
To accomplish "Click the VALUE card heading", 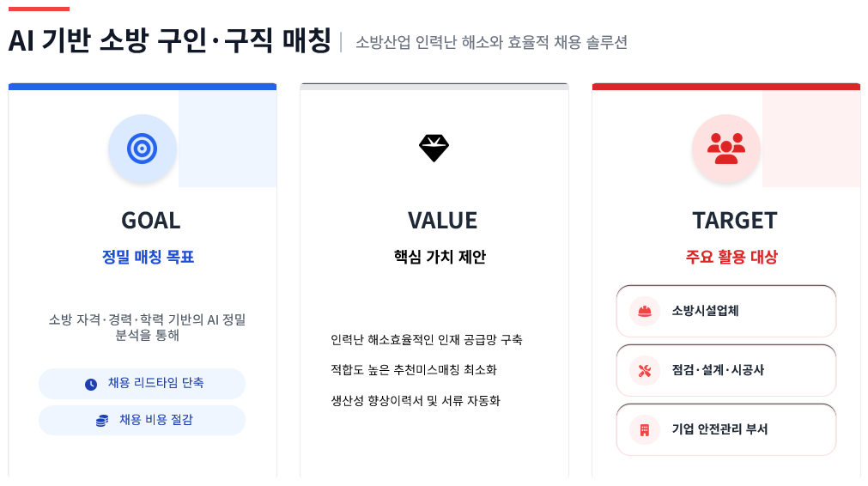I will (x=442, y=221).
